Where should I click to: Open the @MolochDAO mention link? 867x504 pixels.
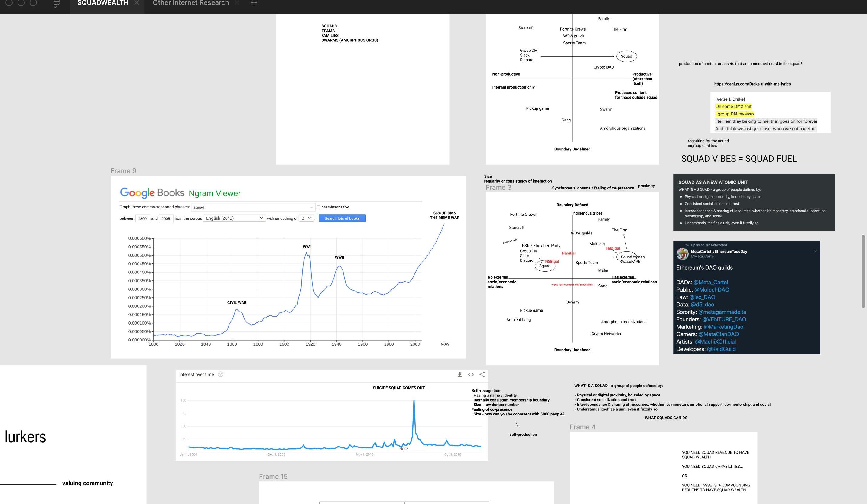(712, 290)
